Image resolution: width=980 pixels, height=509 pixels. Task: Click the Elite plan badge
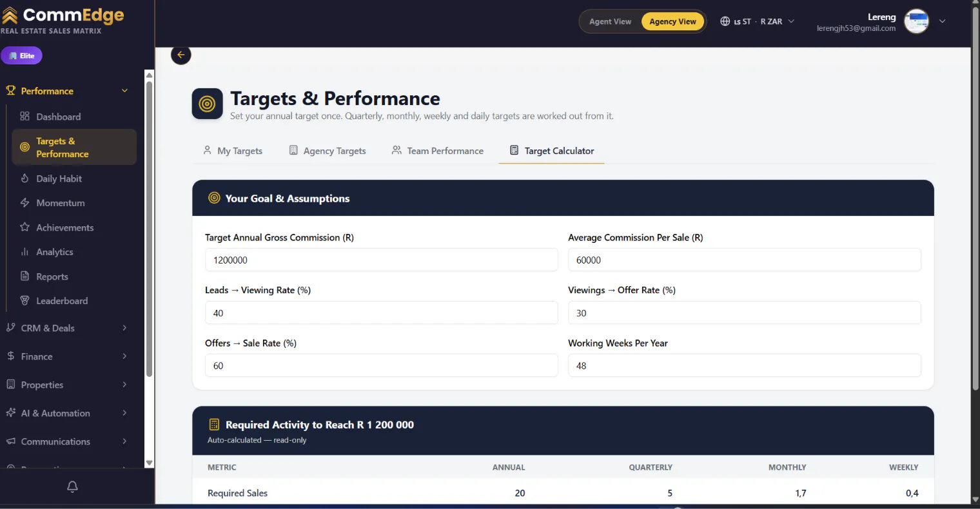22,55
